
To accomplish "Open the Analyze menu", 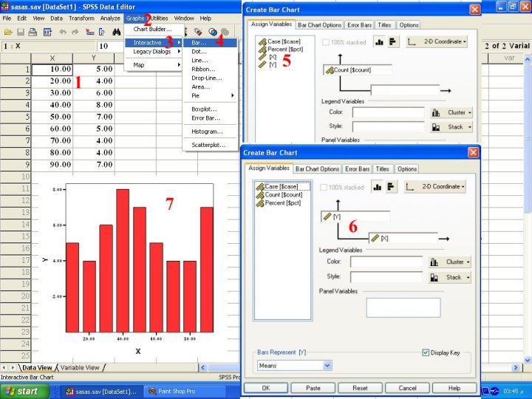I will coord(110,18).
